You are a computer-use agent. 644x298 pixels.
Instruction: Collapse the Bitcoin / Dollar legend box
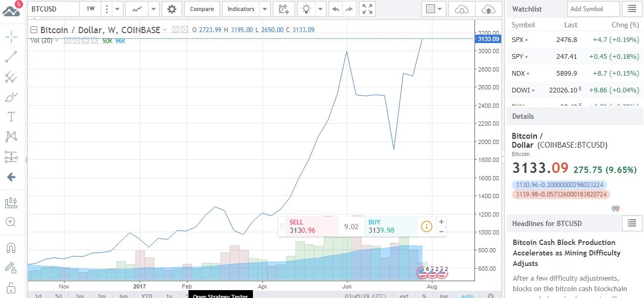(x=34, y=30)
